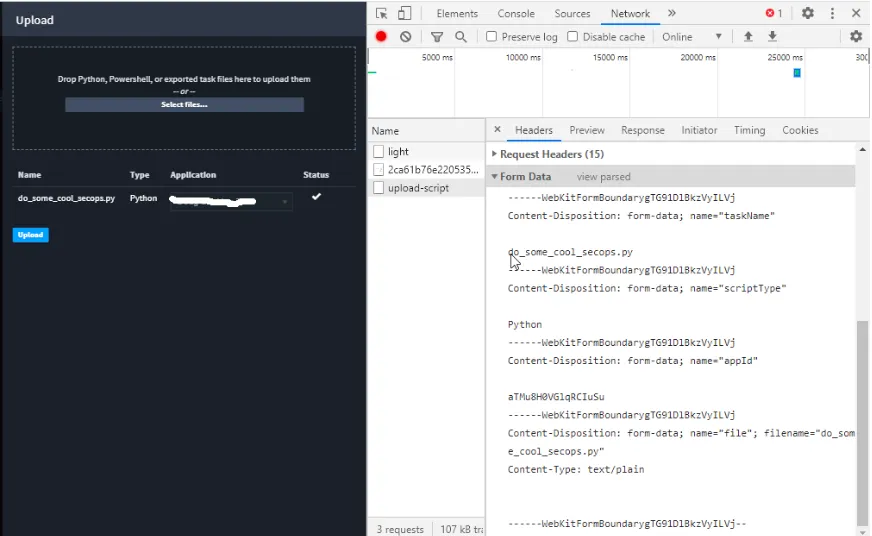This screenshot has height=536, width=872.
Task: Open DevTools three-dot menu
Action: (x=832, y=13)
